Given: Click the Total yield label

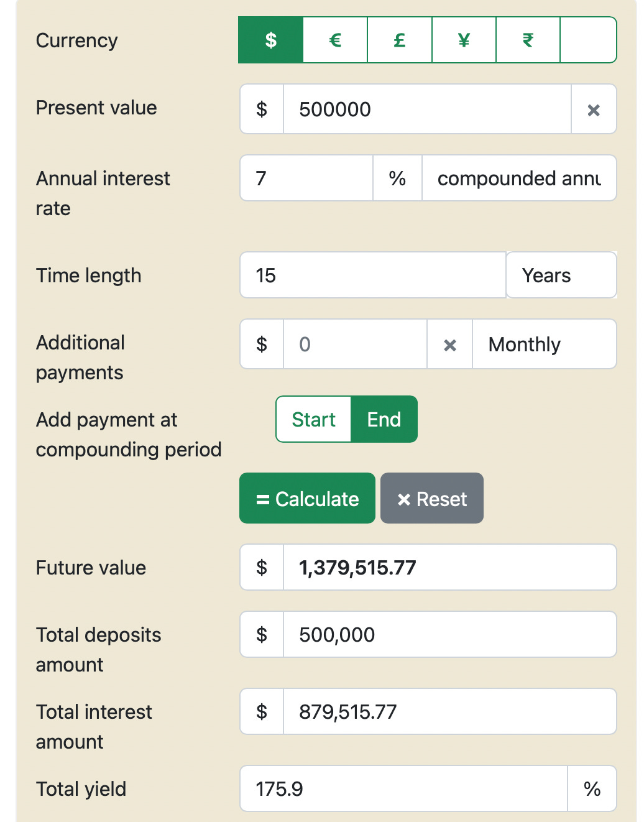Looking at the screenshot, I should [81, 789].
